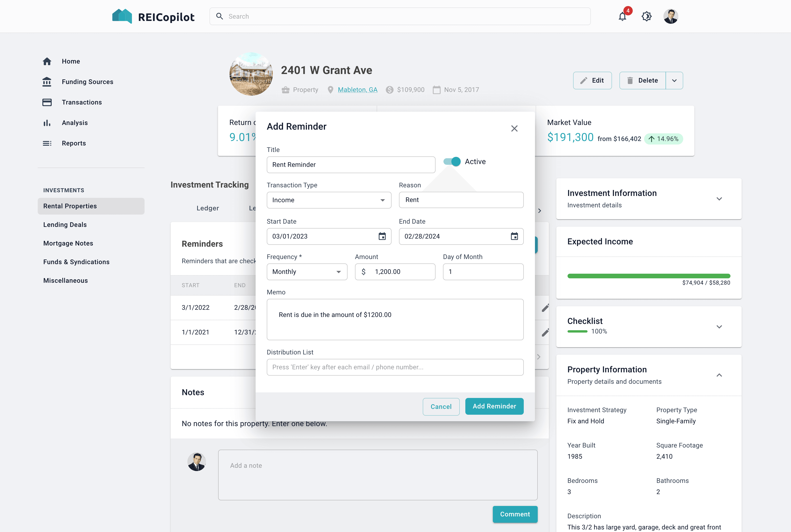This screenshot has width=791, height=532.
Task: Click the Analysis bar chart icon
Action: (47, 123)
